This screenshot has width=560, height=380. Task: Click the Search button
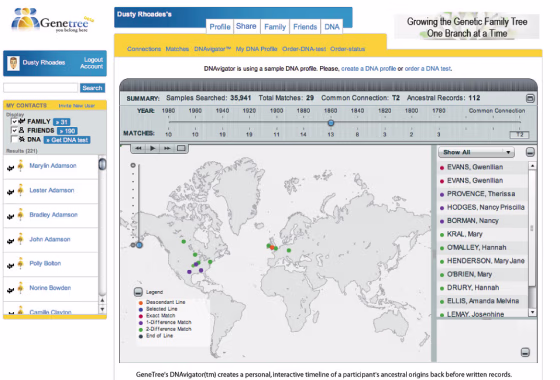(x=92, y=88)
